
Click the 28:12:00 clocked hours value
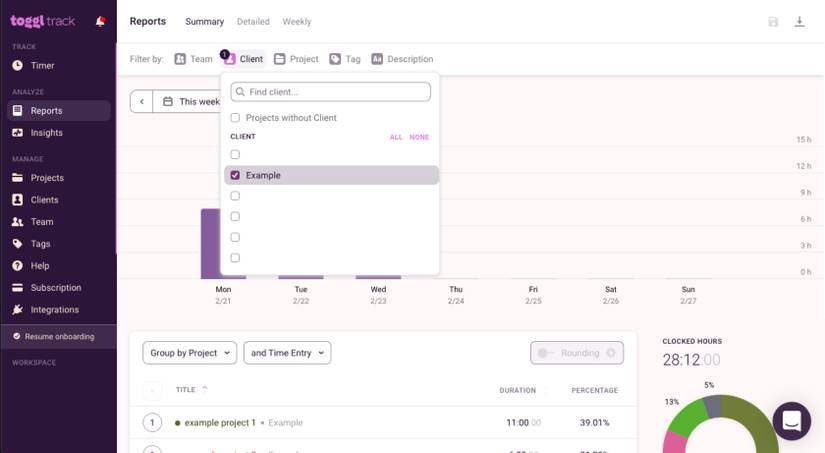691,360
